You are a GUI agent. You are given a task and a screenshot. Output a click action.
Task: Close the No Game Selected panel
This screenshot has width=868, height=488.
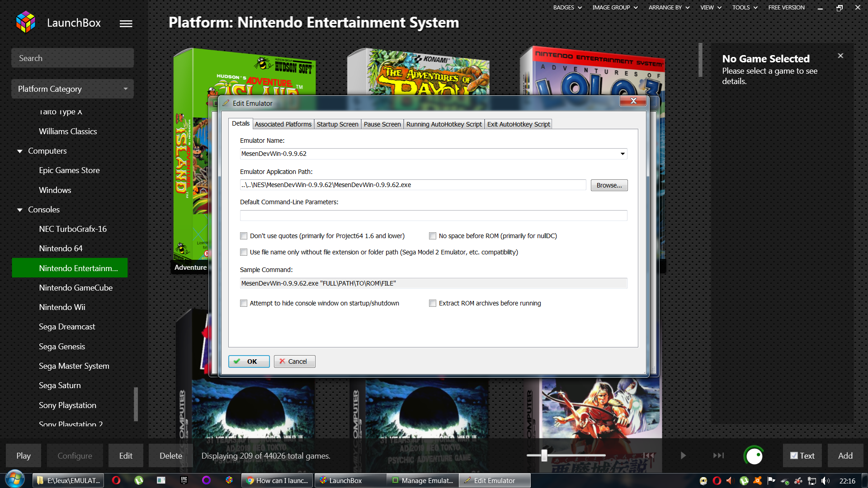(x=840, y=56)
